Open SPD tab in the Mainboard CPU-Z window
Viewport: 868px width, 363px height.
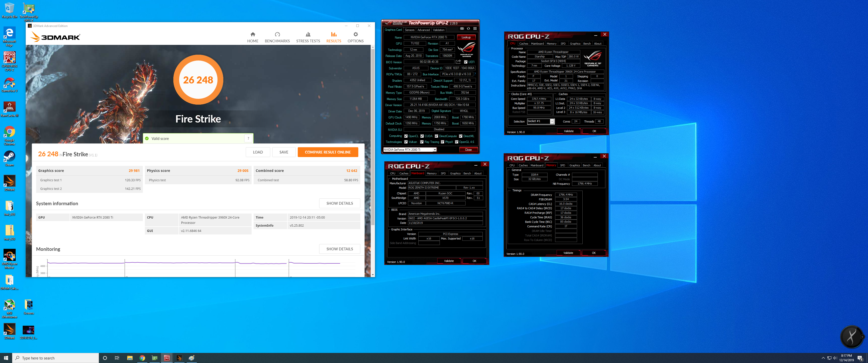(443, 173)
